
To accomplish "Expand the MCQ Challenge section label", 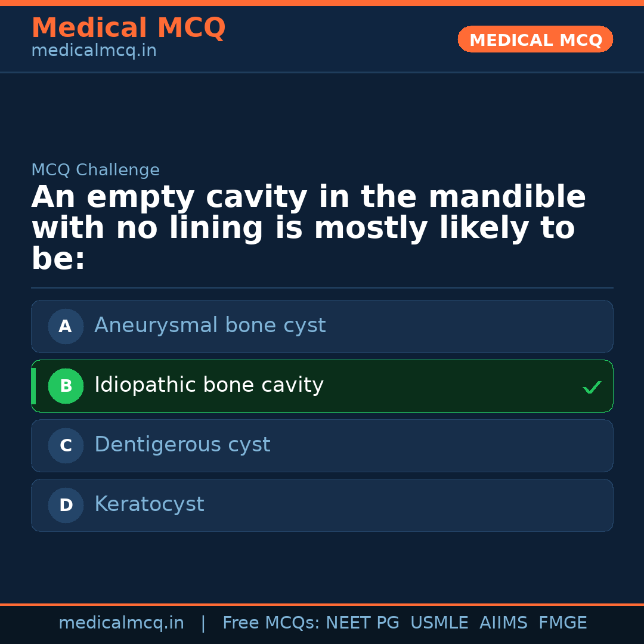I will pos(95,170).
